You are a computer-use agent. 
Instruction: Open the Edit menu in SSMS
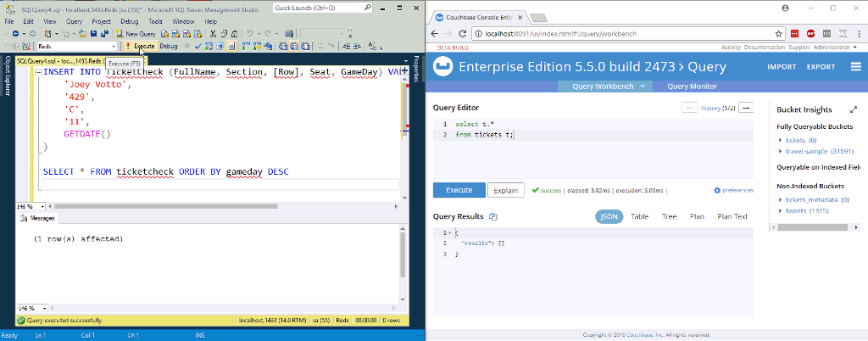point(28,21)
